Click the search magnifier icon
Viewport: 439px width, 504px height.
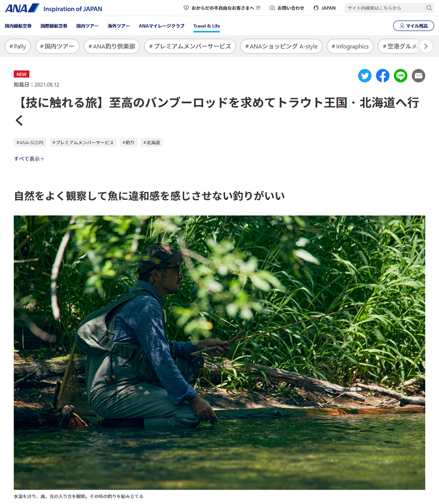(x=429, y=8)
